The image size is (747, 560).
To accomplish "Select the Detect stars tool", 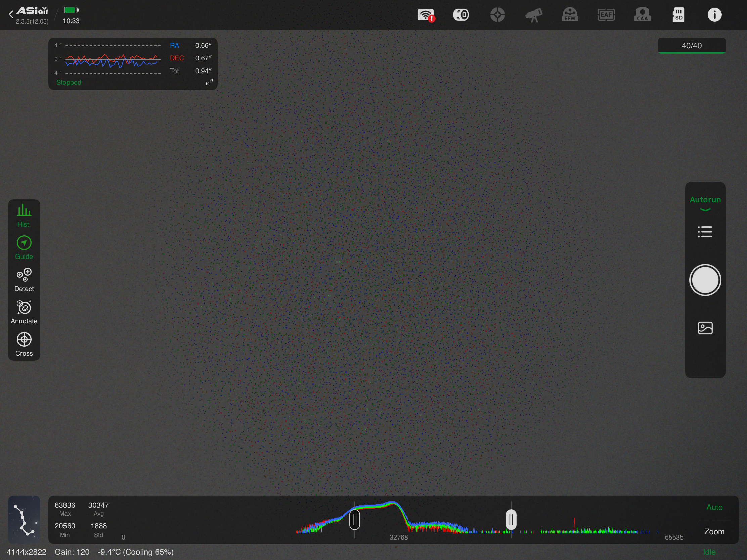I will (x=24, y=280).
